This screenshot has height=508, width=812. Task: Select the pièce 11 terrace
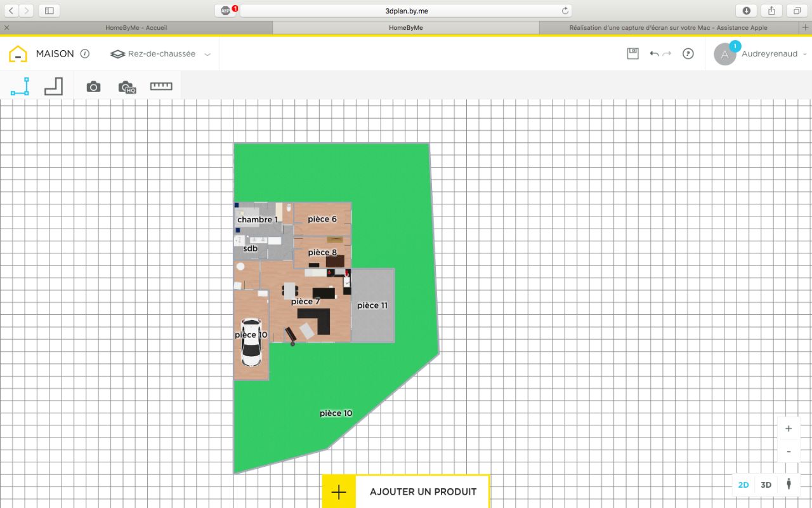[x=372, y=305]
